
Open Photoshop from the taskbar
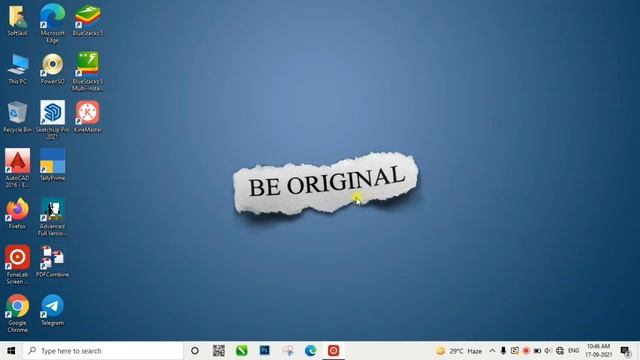pyautogui.click(x=264, y=351)
